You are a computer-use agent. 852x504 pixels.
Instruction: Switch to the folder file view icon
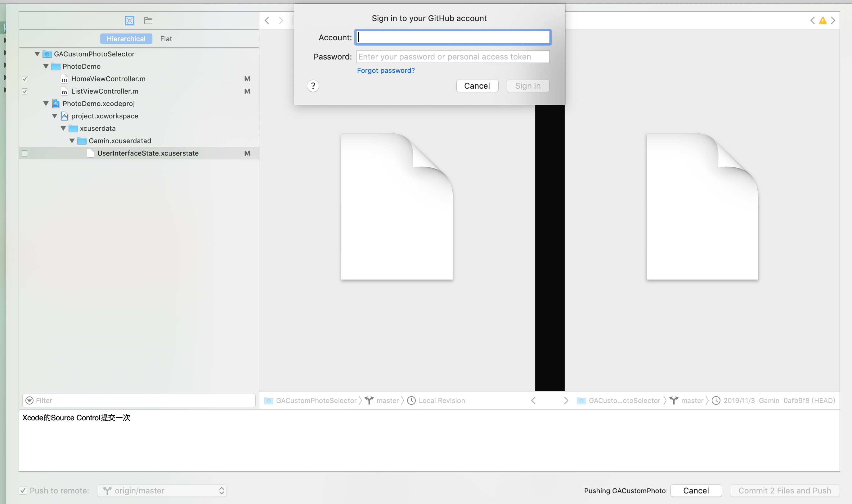pyautogui.click(x=148, y=21)
